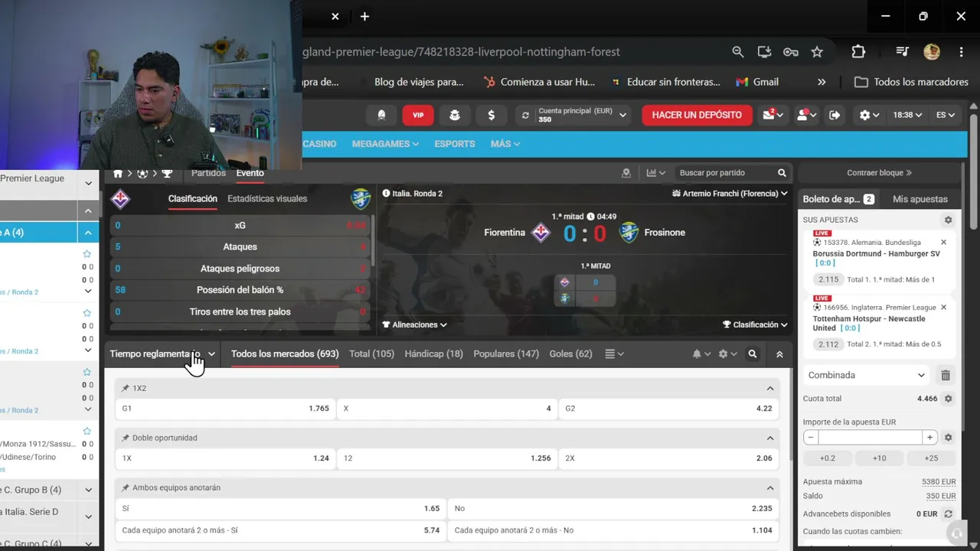Click the Chrome profile avatar
Screen dimensions: 980x551
point(932,52)
